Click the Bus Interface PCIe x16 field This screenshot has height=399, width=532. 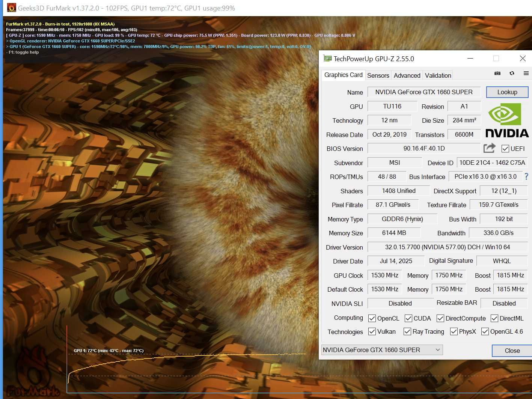pos(485,176)
